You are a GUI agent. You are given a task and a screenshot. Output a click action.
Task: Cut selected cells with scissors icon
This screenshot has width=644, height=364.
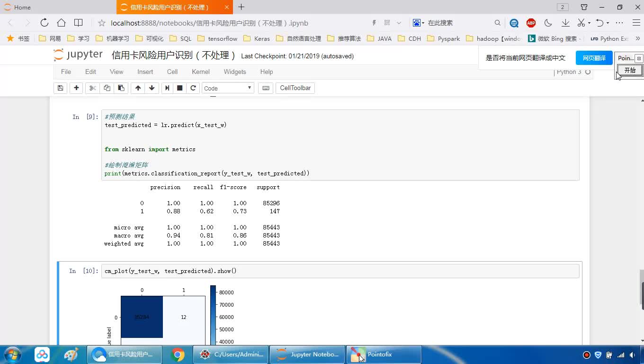coord(92,88)
